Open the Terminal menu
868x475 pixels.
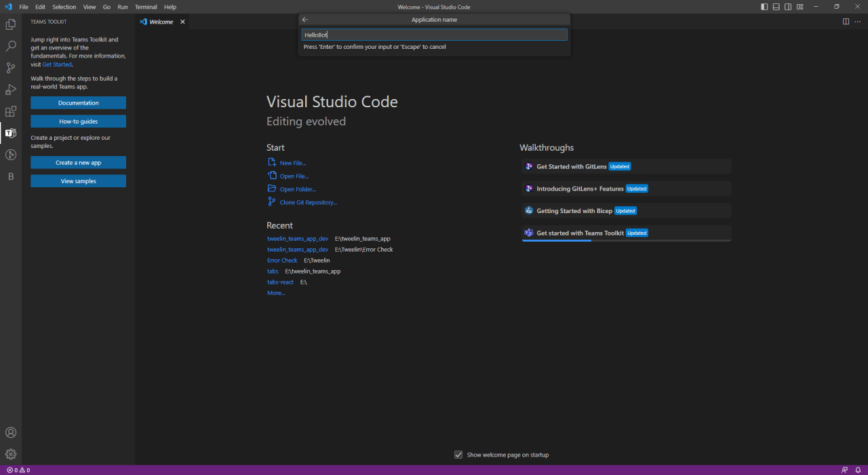146,7
